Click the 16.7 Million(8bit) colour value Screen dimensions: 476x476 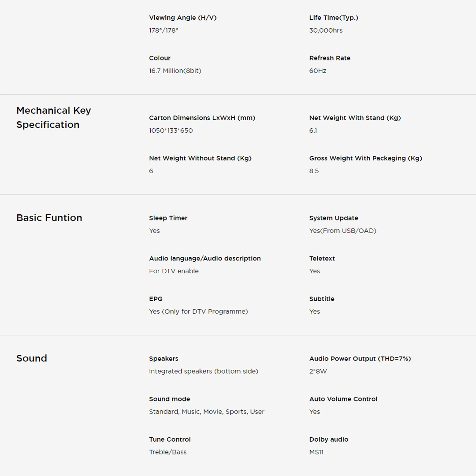175,71
